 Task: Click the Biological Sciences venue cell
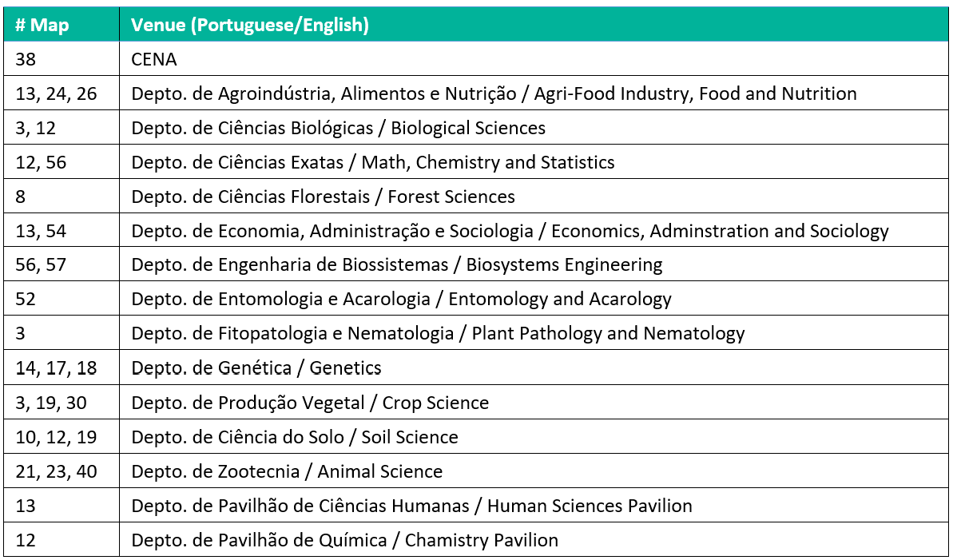click(339, 129)
